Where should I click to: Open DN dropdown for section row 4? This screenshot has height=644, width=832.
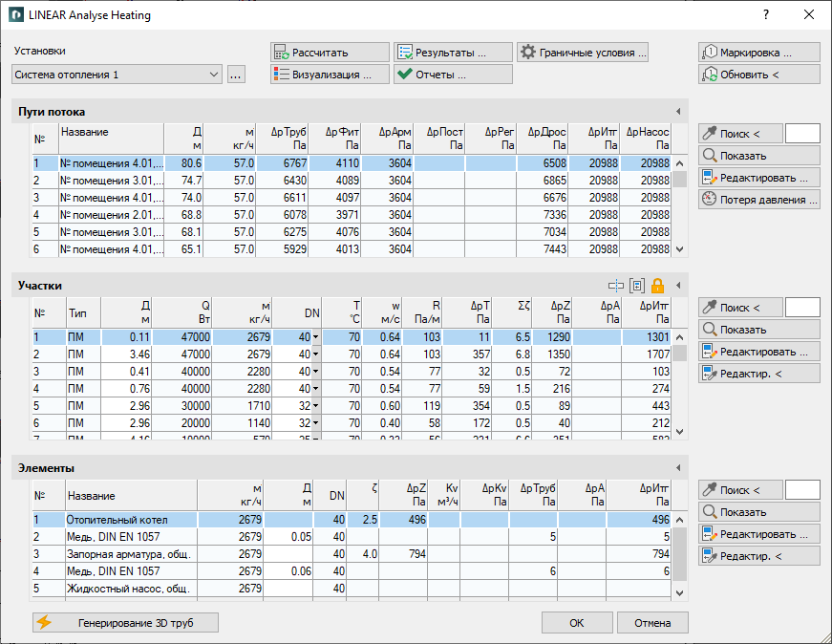click(x=316, y=389)
